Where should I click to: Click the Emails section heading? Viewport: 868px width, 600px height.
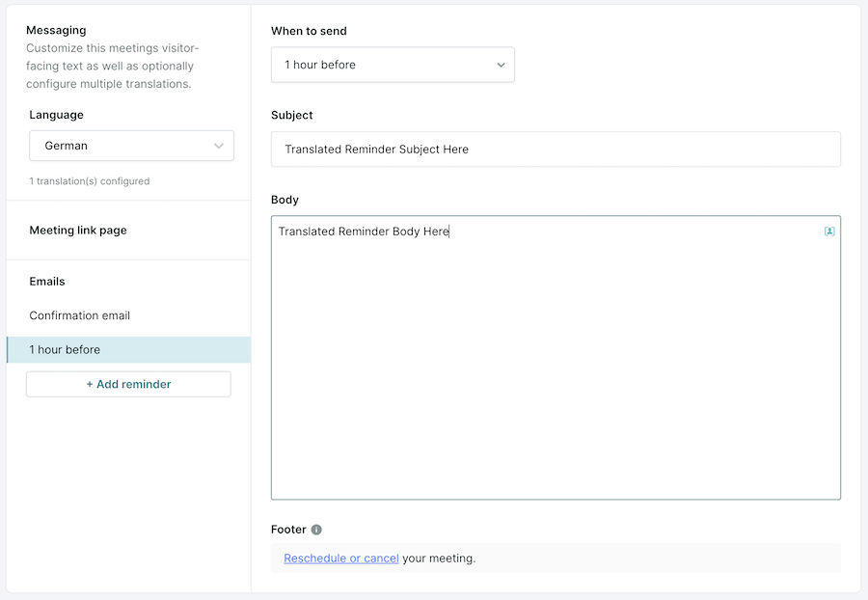(47, 281)
